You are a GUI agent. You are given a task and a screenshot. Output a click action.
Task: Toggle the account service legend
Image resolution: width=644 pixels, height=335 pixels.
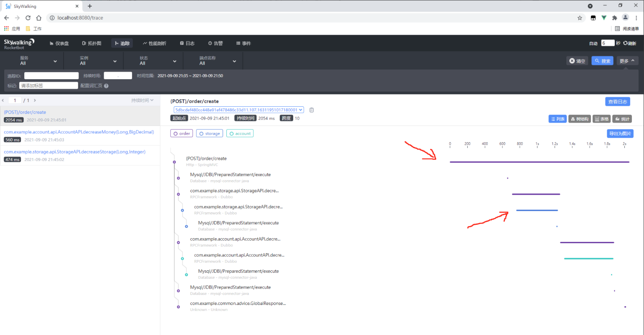coord(240,133)
